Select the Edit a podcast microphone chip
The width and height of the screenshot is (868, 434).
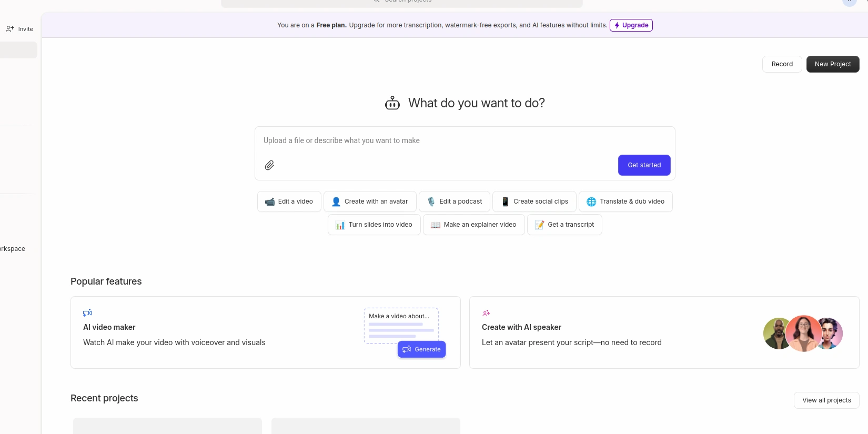[x=454, y=201]
